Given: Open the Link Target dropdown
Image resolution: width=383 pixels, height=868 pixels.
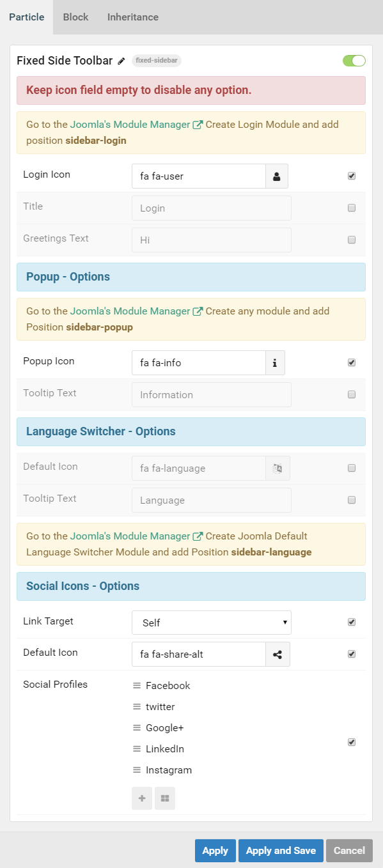Looking at the screenshot, I should coord(212,623).
